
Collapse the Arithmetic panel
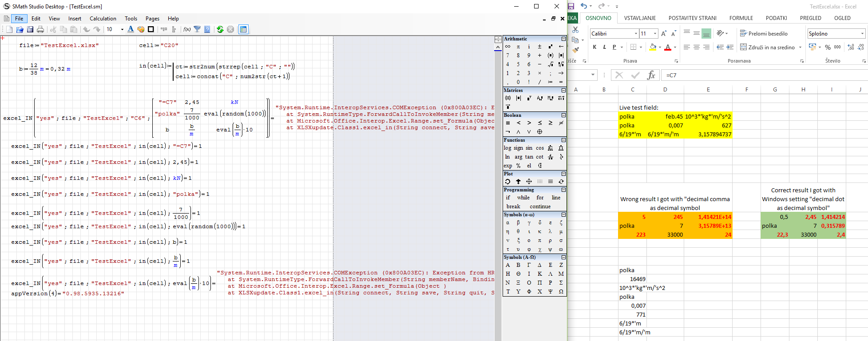point(563,39)
